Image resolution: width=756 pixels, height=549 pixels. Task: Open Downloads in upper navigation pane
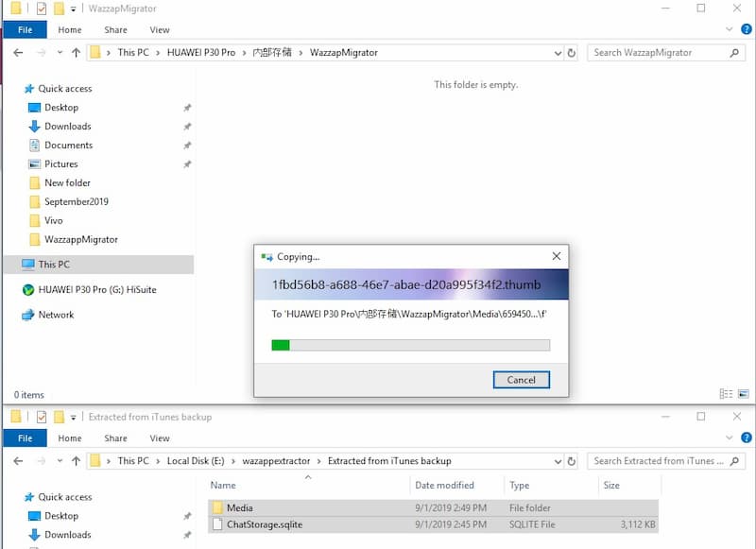click(x=68, y=127)
